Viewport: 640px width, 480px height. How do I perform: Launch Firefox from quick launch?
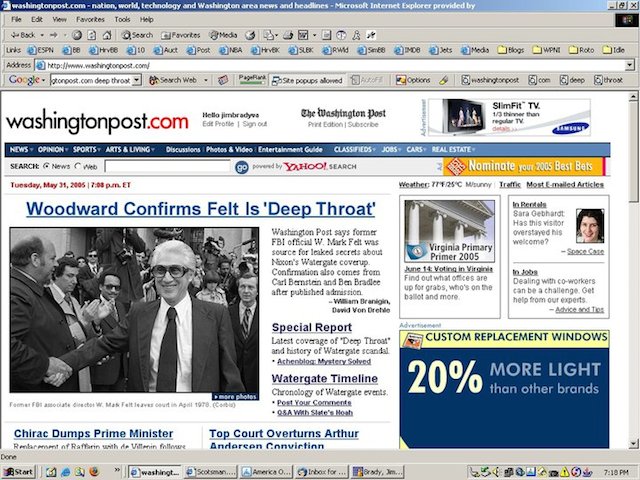94,472
